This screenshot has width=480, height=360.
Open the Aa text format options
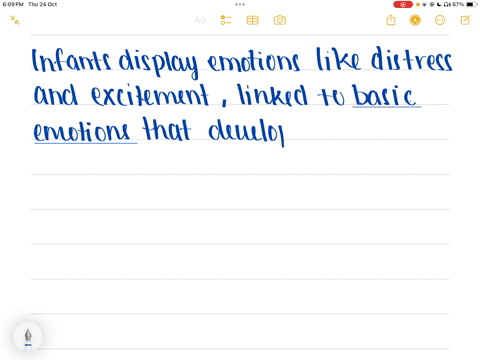coord(200,20)
